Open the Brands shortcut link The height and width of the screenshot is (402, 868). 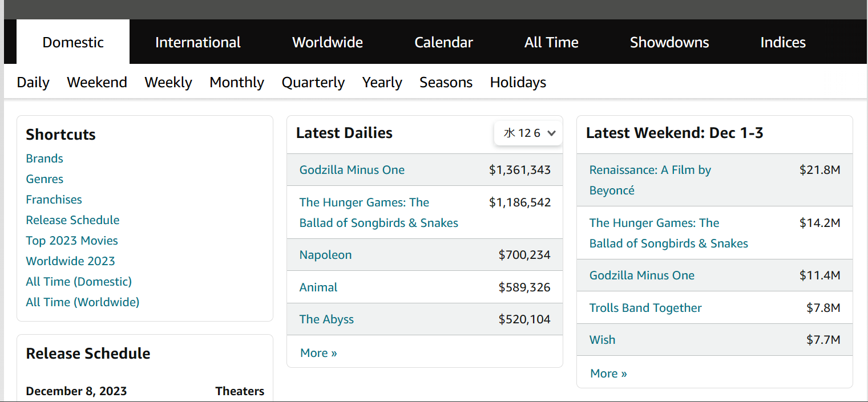(x=45, y=159)
